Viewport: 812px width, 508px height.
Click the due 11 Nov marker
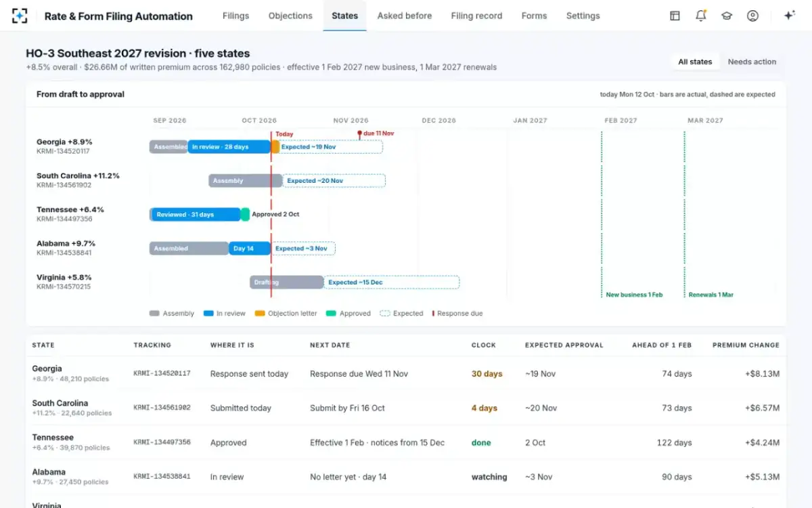point(376,133)
